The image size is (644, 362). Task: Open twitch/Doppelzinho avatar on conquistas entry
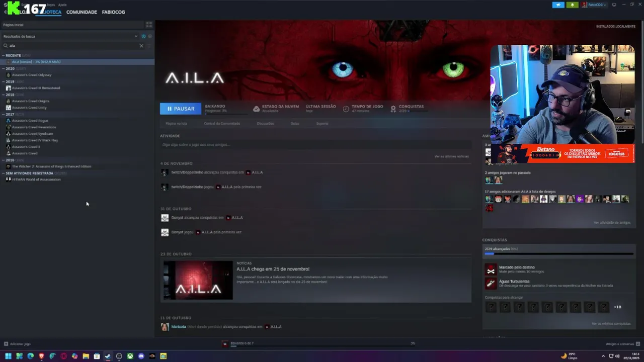(x=165, y=172)
